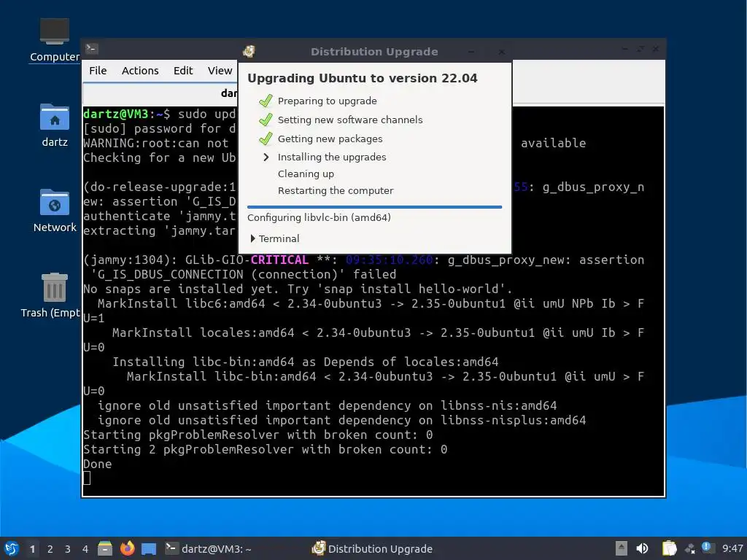Select the dartz home folder icon
747x560 pixels.
coord(54,125)
